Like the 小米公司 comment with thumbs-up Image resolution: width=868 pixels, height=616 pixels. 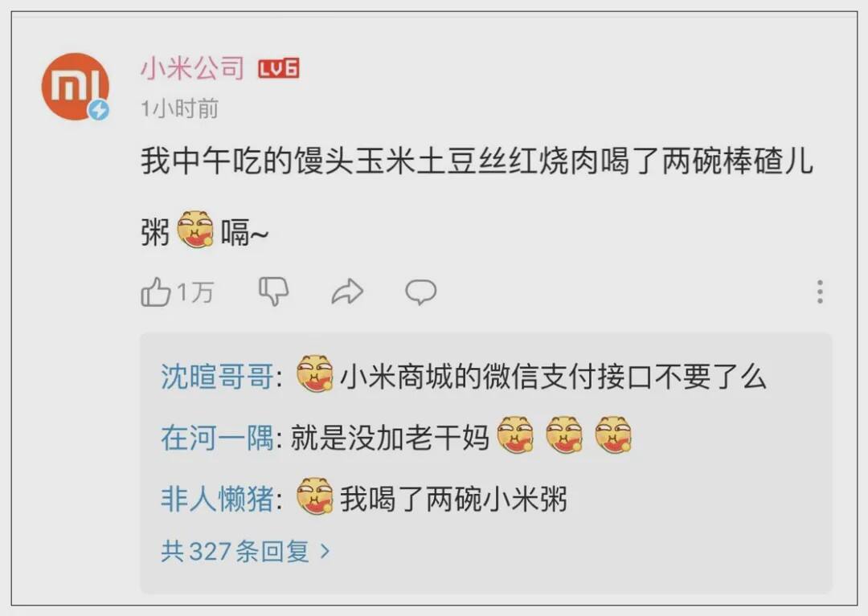coord(155,292)
